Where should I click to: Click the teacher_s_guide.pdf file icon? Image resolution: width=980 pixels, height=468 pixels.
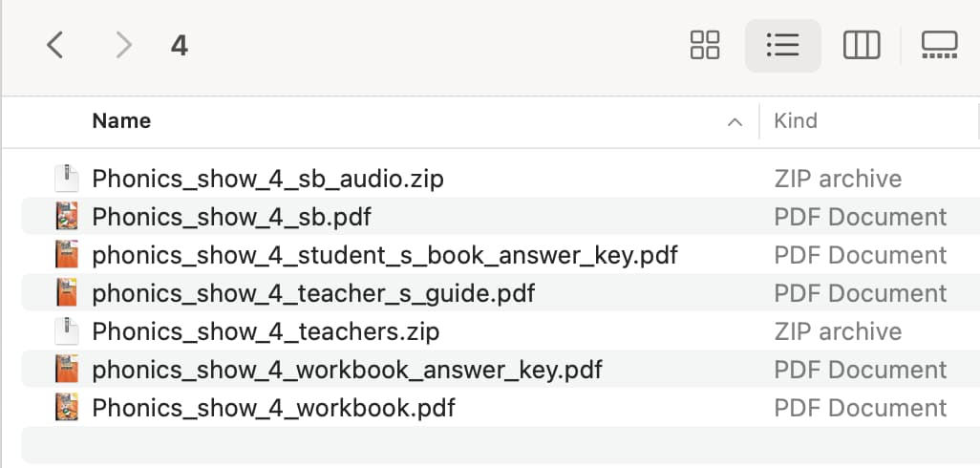pyautogui.click(x=66, y=293)
